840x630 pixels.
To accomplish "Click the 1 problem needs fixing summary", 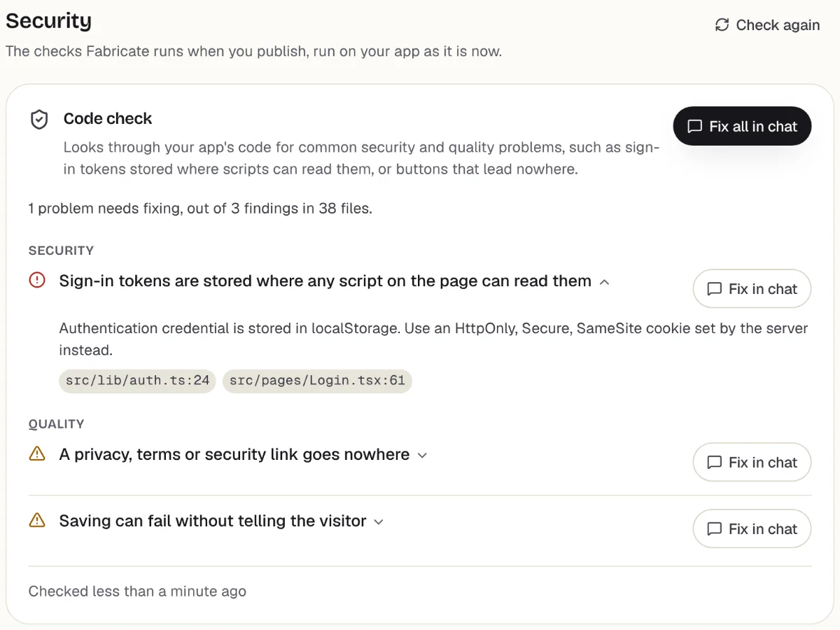I will (x=200, y=209).
